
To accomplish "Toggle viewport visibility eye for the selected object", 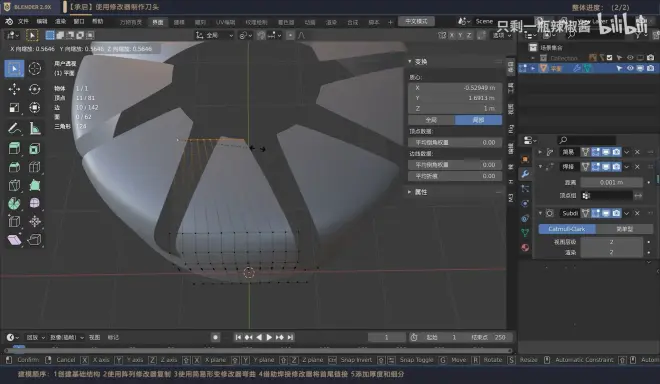I will 630,68.
